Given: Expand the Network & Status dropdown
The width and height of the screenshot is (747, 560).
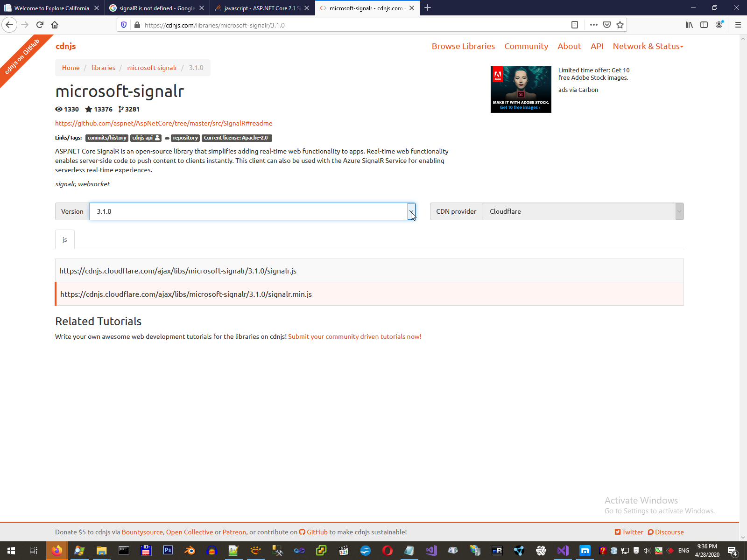Looking at the screenshot, I should pos(648,46).
